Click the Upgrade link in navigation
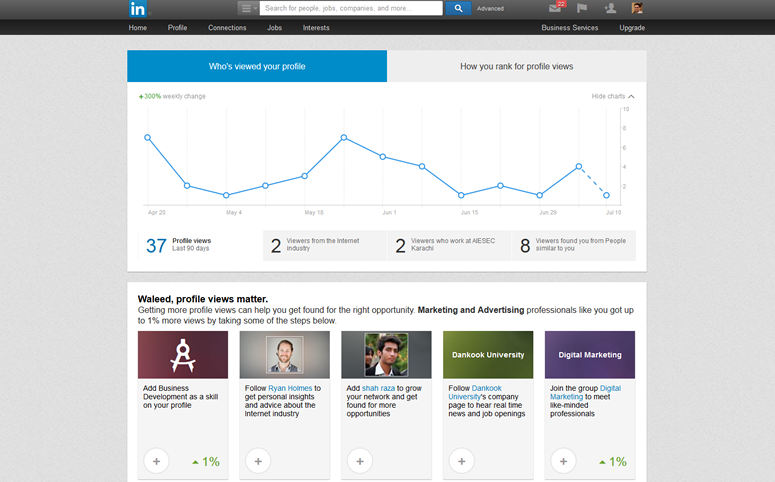This screenshot has width=775, height=482. click(631, 28)
